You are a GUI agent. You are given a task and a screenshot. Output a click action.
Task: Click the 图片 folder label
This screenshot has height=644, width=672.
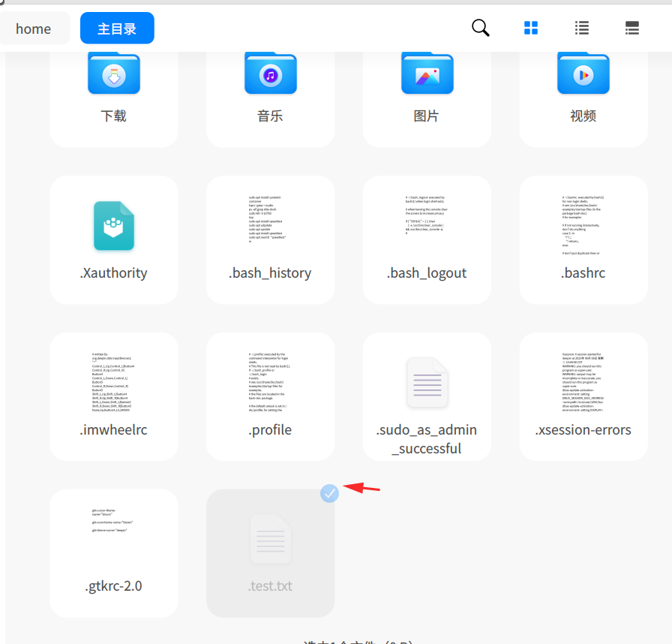(x=427, y=116)
